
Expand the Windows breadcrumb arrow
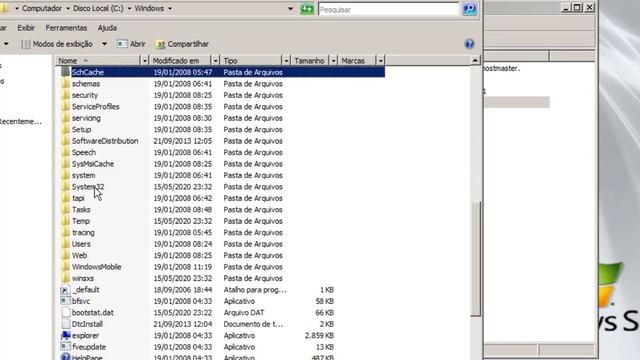click(170, 9)
